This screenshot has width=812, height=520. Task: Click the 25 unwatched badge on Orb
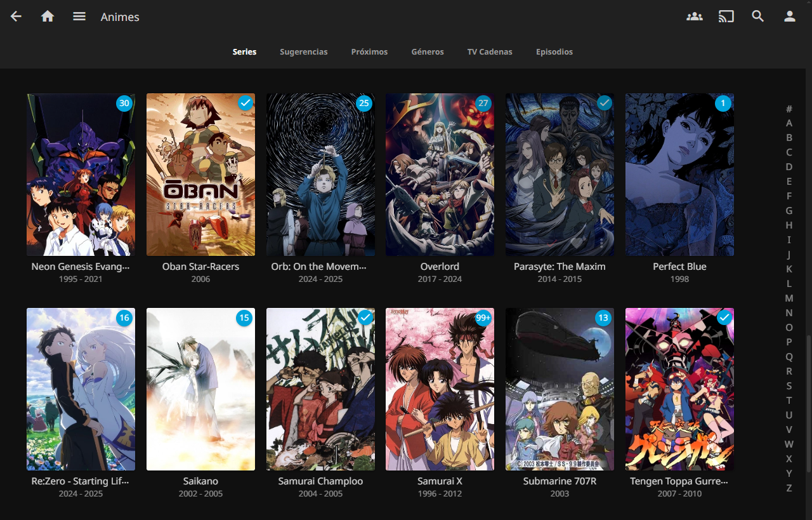363,103
